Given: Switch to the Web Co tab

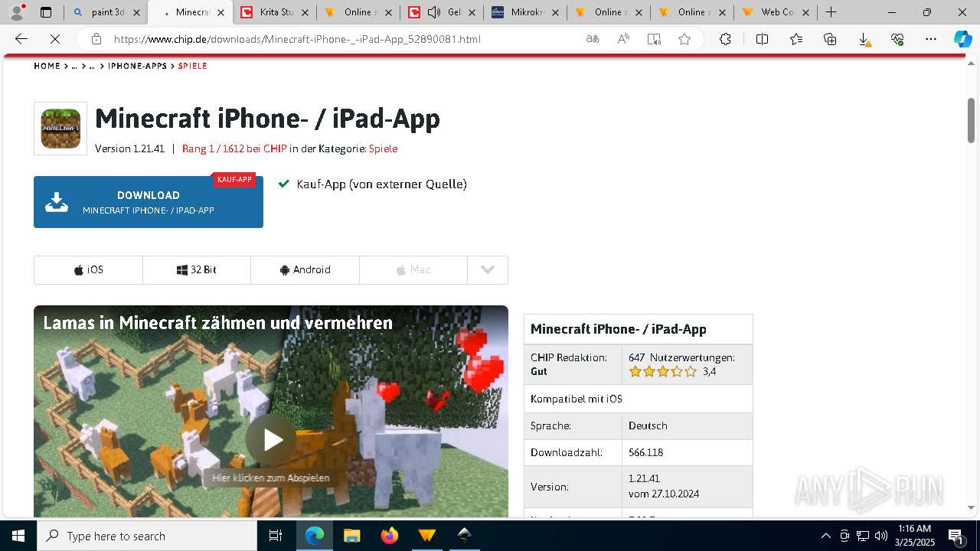Looking at the screenshot, I should (775, 12).
